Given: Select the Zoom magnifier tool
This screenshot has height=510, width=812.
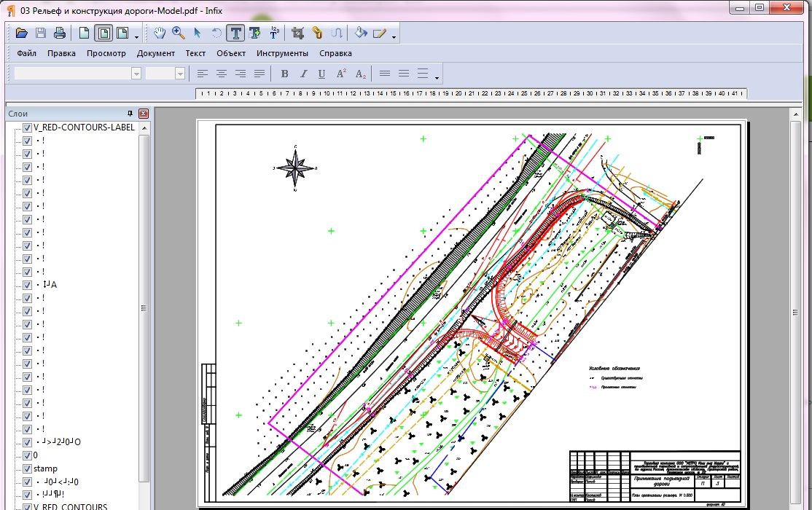Looking at the screenshot, I should pyautogui.click(x=179, y=33).
